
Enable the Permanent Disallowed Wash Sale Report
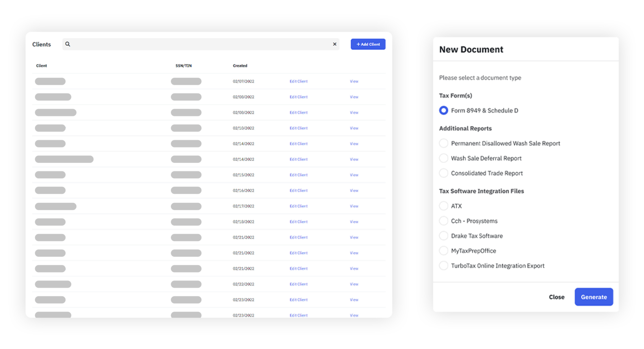pyautogui.click(x=443, y=143)
